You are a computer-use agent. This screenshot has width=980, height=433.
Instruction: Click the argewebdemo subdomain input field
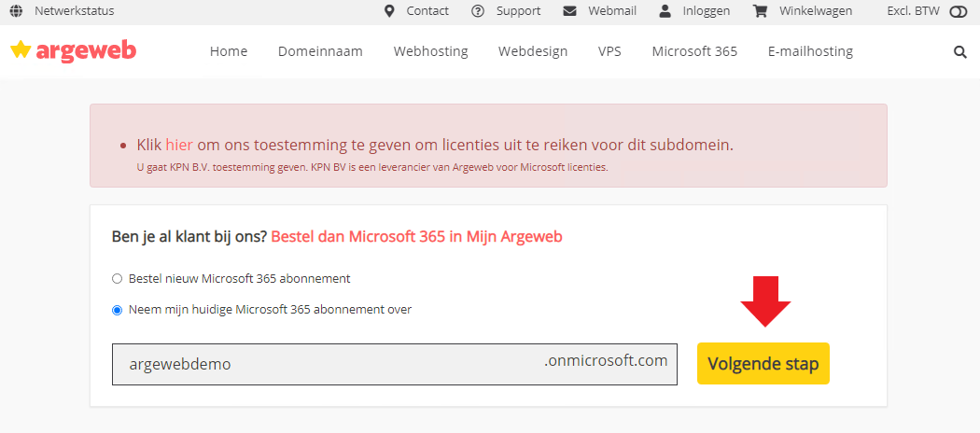pyautogui.click(x=395, y=364)
